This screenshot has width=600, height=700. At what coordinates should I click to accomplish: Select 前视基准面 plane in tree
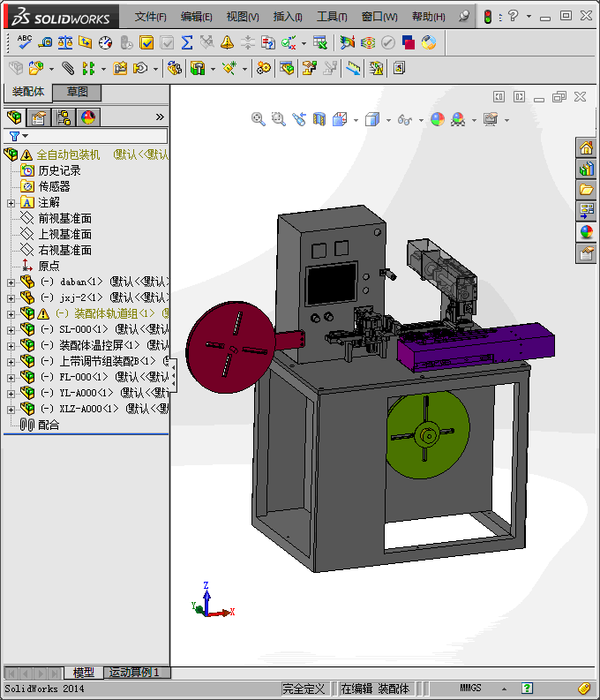click(x=65, y=218)
